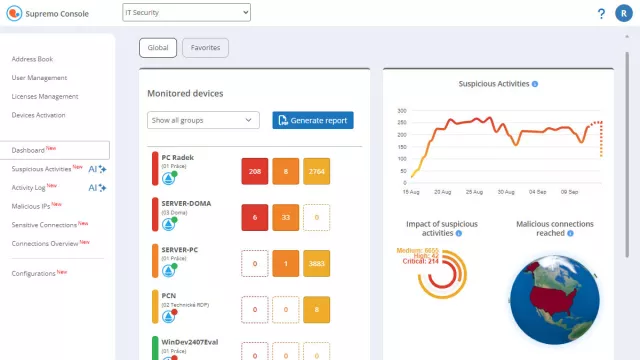Click the device status icon under PCN
640x360 pixels.
tap(169, 316)
